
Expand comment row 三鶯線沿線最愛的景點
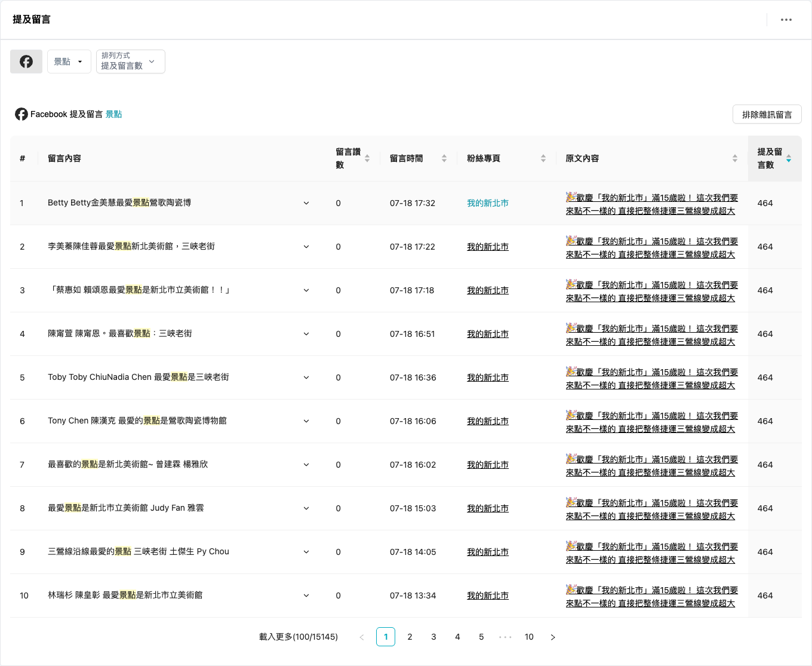[306, 552]
